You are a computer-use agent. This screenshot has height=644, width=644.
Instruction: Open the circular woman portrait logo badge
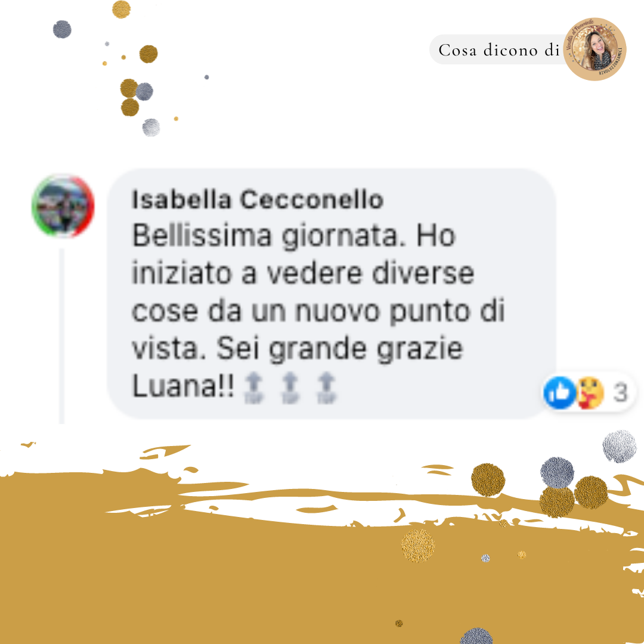coord(595,49)
